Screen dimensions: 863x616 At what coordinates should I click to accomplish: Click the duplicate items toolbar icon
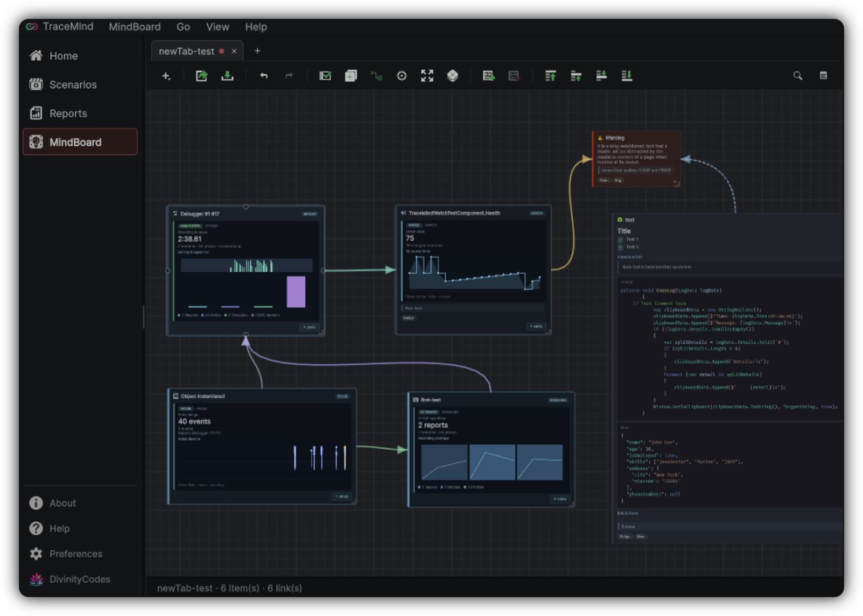point(350,76)
